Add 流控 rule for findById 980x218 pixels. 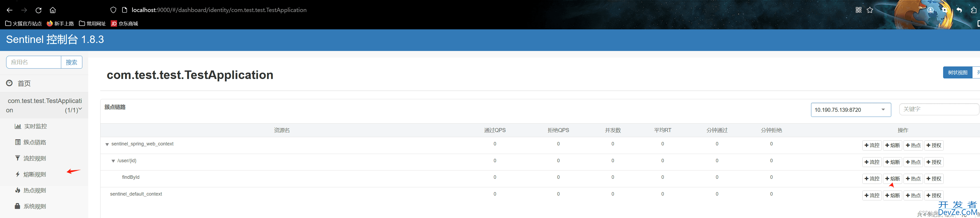click(872, 179)
